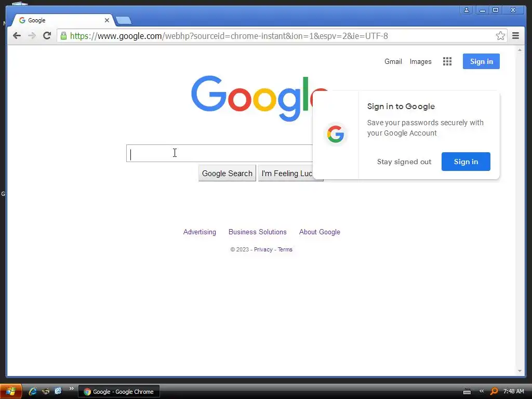Image resolution: width=532 pixels, height=399 pixels.
Task: Click the 7:48 AM clock
Action: click(513, 391)
